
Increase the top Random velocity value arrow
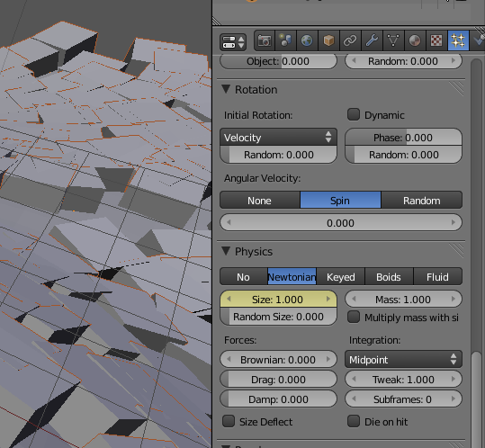(x=454, y=60)
